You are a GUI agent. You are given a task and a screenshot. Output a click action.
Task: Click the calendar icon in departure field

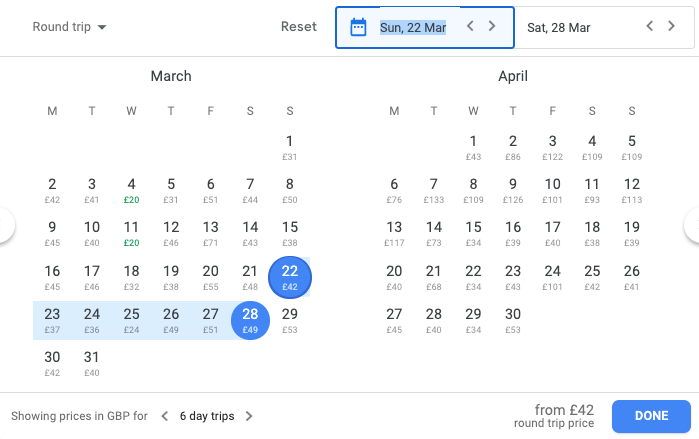click(x=359, y=27)
